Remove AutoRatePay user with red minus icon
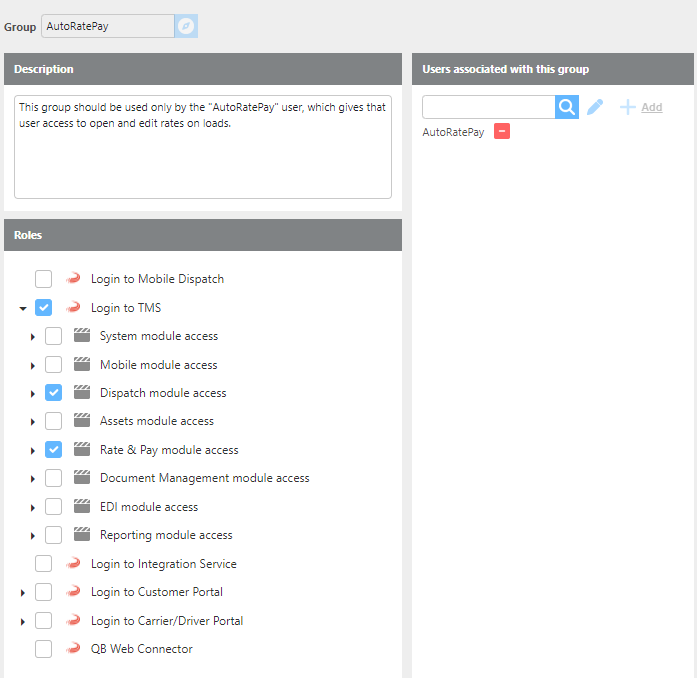The height and width of the screenshot is (678, 697). coord(502,132)
